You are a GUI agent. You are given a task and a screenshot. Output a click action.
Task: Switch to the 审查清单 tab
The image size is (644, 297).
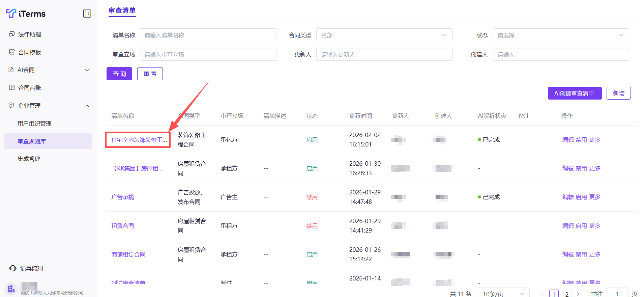(x=122, y=10)
